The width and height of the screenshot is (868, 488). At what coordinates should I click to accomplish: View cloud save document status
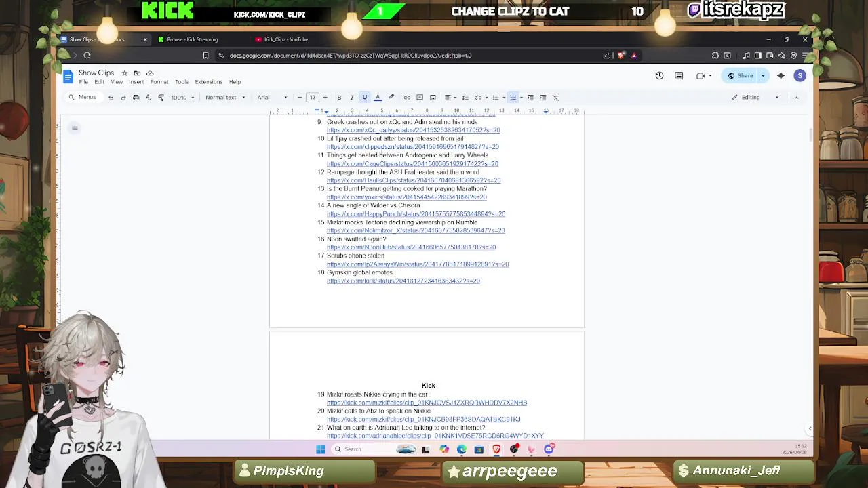150,73
